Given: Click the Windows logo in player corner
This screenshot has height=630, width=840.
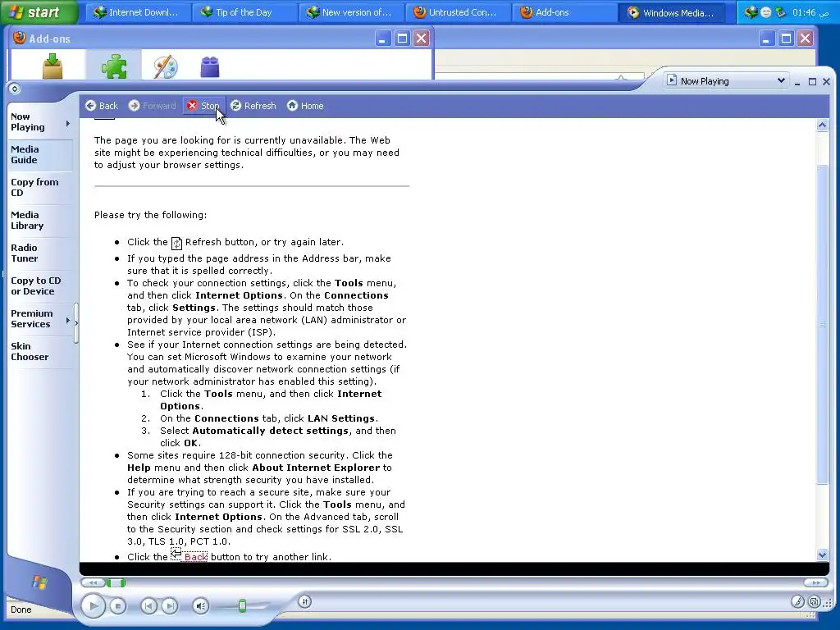Looking at the screenshot, I should (39, 582).
